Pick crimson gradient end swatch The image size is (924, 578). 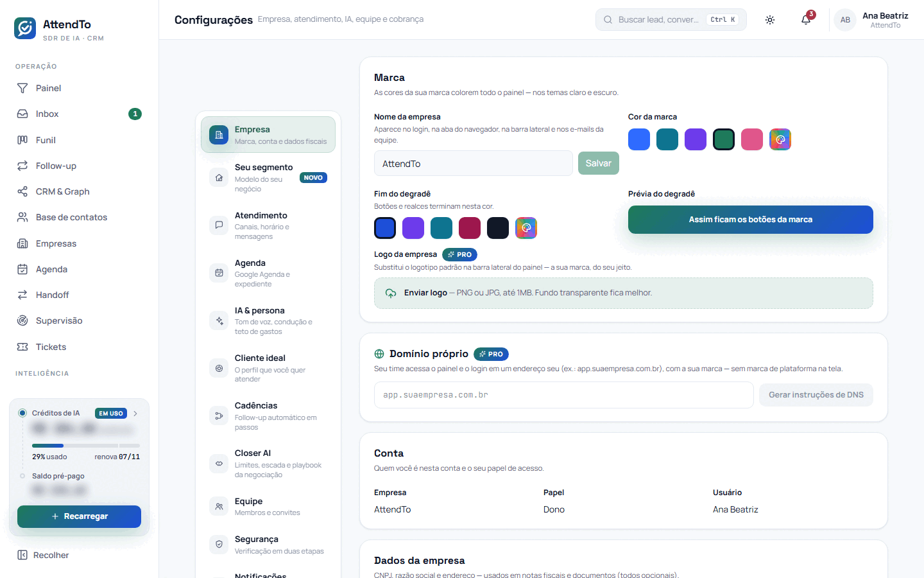[470, 228]
